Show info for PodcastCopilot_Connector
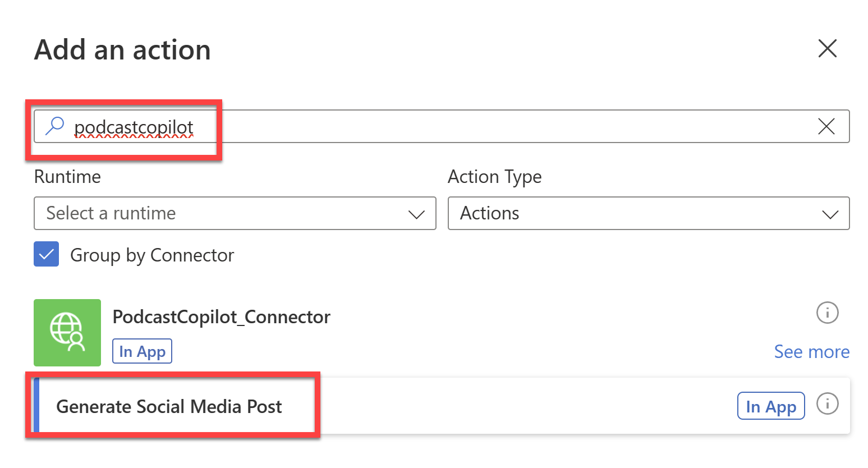The image size is (868, 468). click(827, 313)
